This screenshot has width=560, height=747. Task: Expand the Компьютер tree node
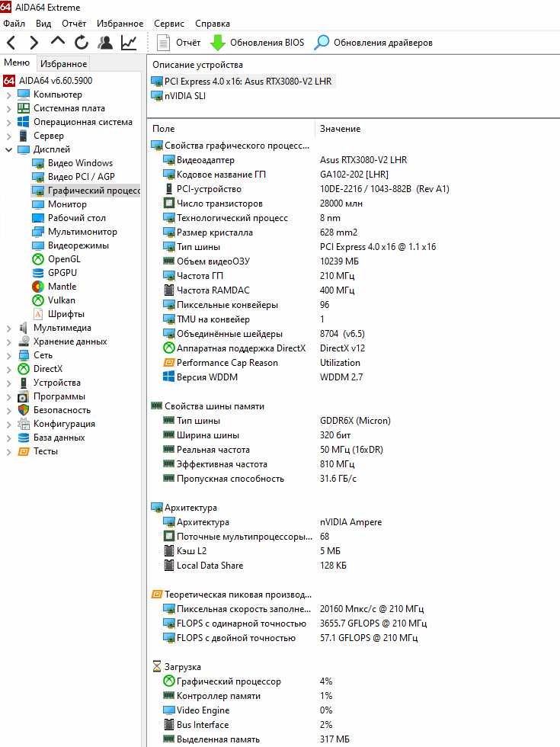[x=8, y=95]
